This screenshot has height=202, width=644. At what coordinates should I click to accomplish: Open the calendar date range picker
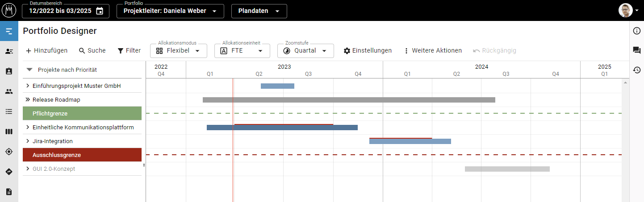point(100,11)
